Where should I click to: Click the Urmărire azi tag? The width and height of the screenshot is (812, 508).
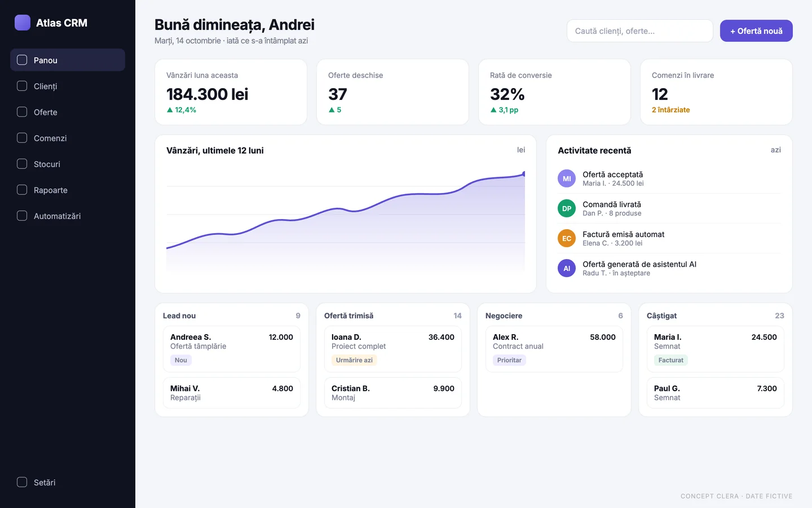(354, 360)
